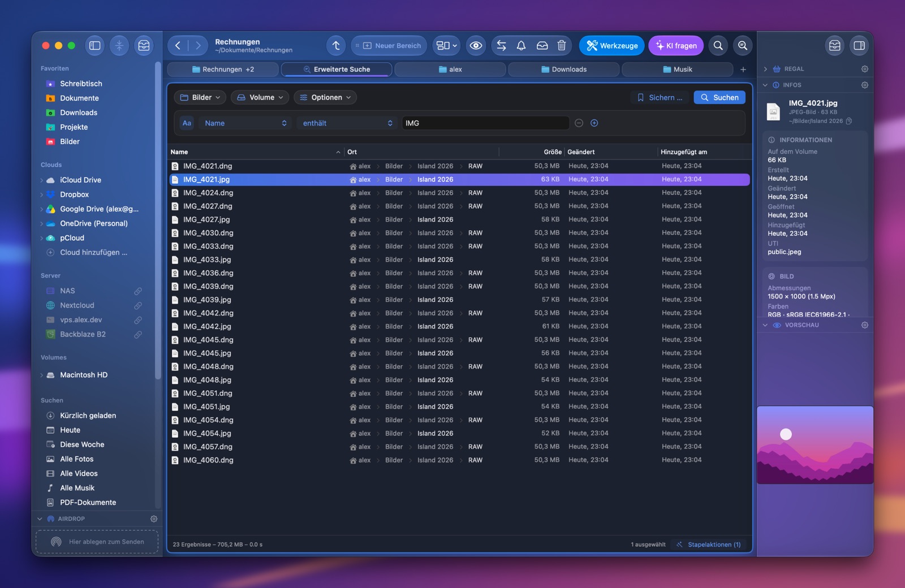Go back with the left arrow

(178, 46)
